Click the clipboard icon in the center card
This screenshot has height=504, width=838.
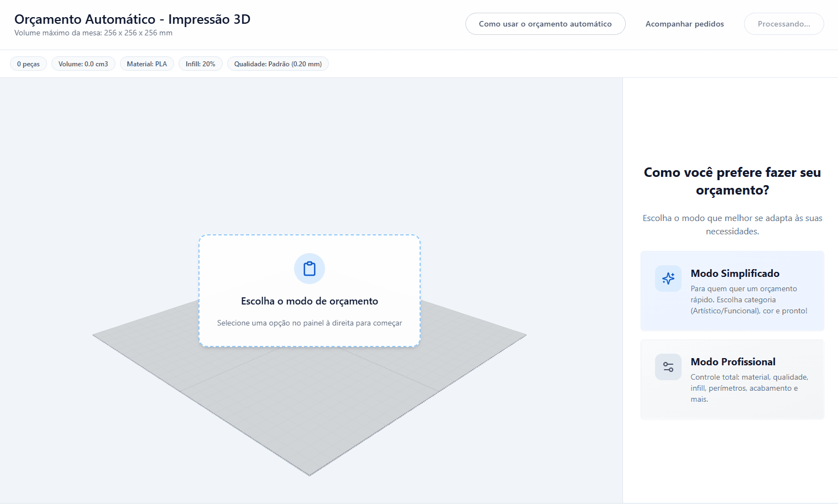coord(310,269)
